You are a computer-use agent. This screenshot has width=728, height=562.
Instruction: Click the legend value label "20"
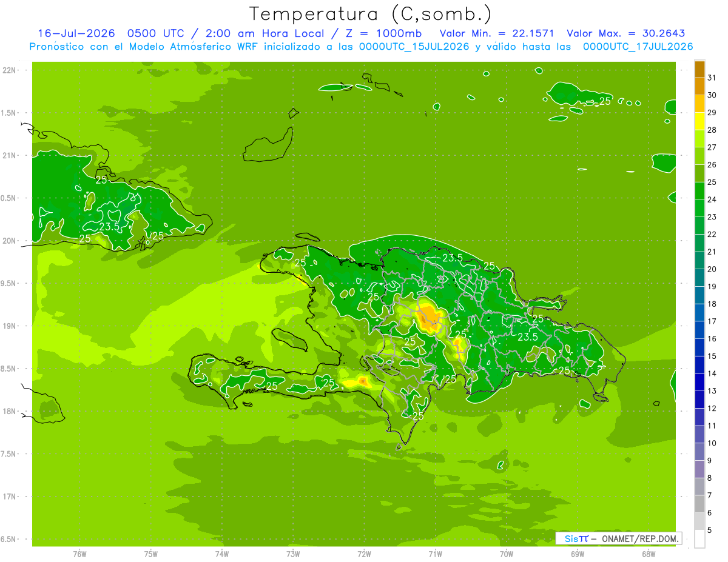click(x=712, y=269)
